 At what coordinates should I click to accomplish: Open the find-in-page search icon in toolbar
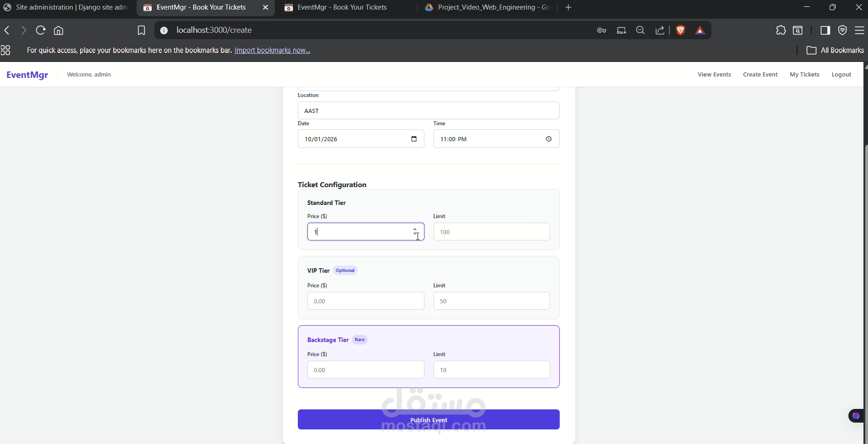point(798,31)
